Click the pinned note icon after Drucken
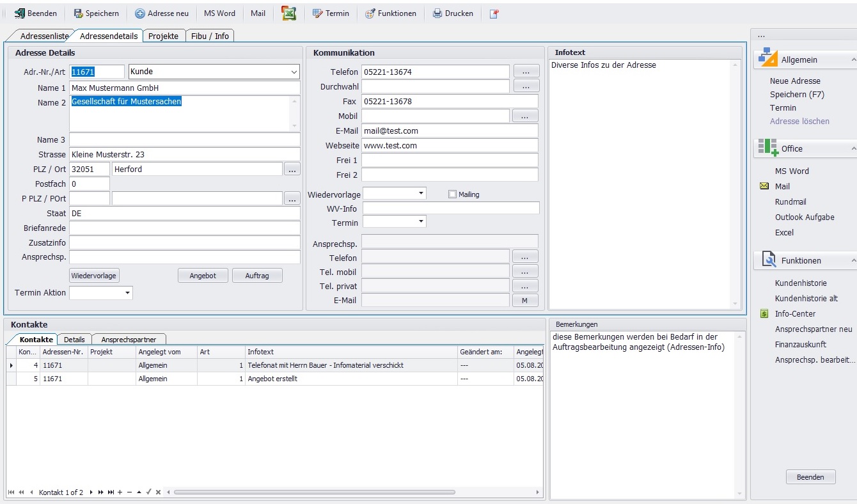This screenshot has width=857, height=504. (x=494, y=13)
